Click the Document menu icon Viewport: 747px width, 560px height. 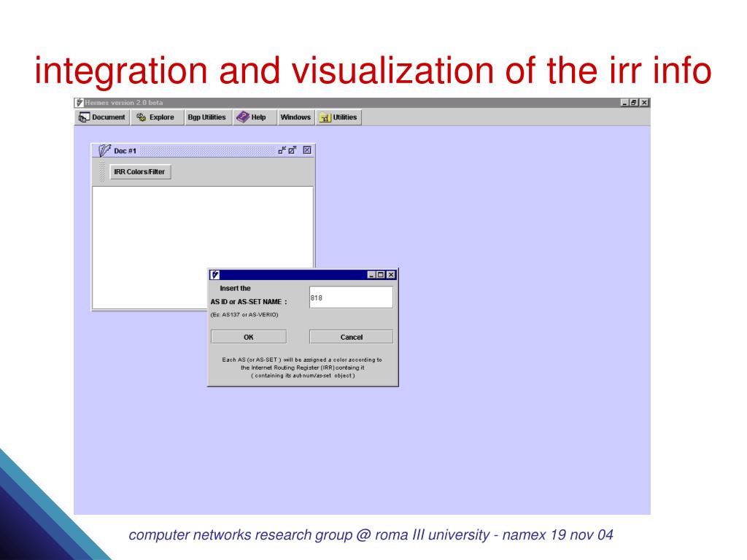coord(84,117)
